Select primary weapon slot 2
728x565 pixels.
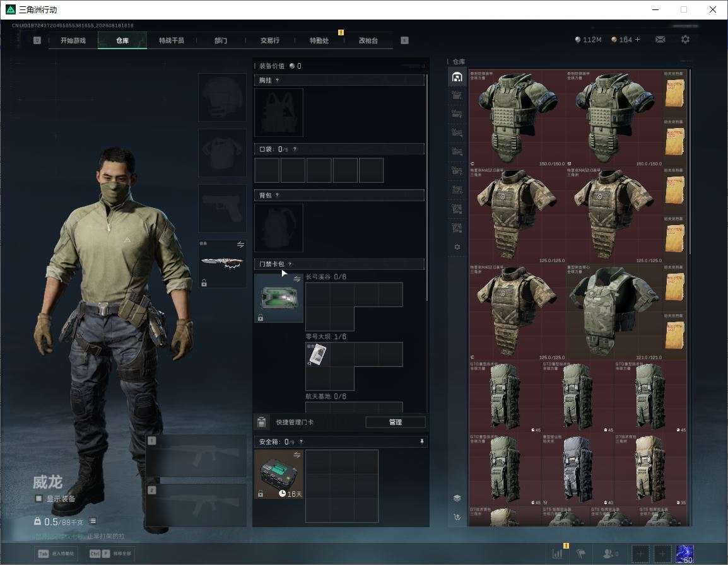pyautogui.click(x=196, y=506)
